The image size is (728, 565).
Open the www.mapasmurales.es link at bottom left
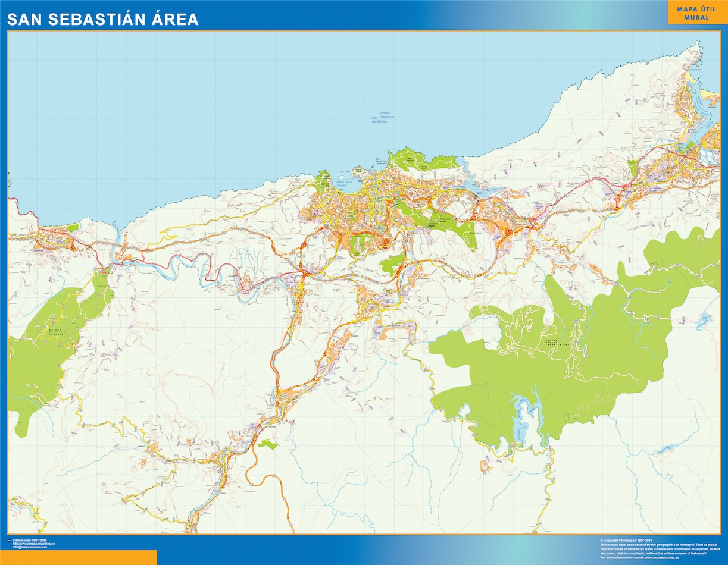coord(34,544)
